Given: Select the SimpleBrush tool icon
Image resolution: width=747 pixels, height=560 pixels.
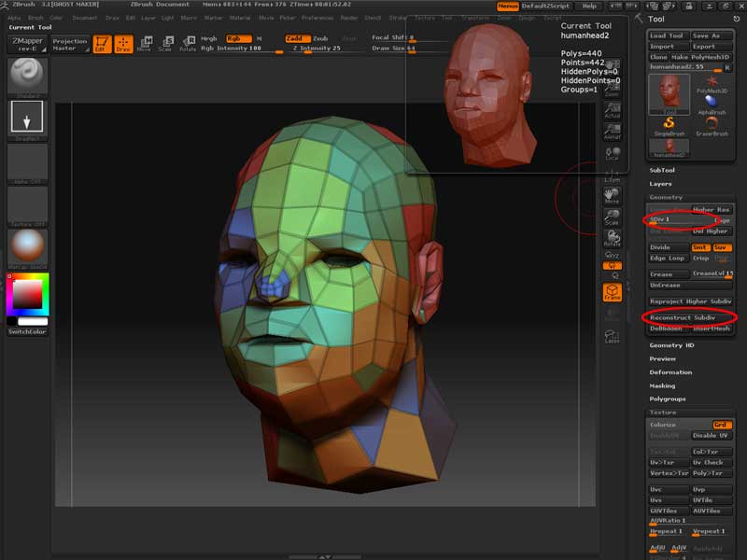Looking at the screenshot, I should (669, 123).
